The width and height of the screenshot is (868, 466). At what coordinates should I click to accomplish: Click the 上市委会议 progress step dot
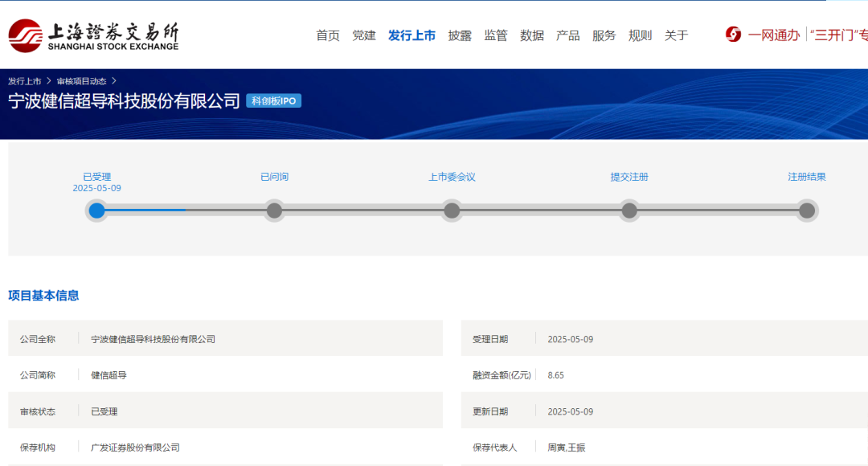[x=452, y=211]
